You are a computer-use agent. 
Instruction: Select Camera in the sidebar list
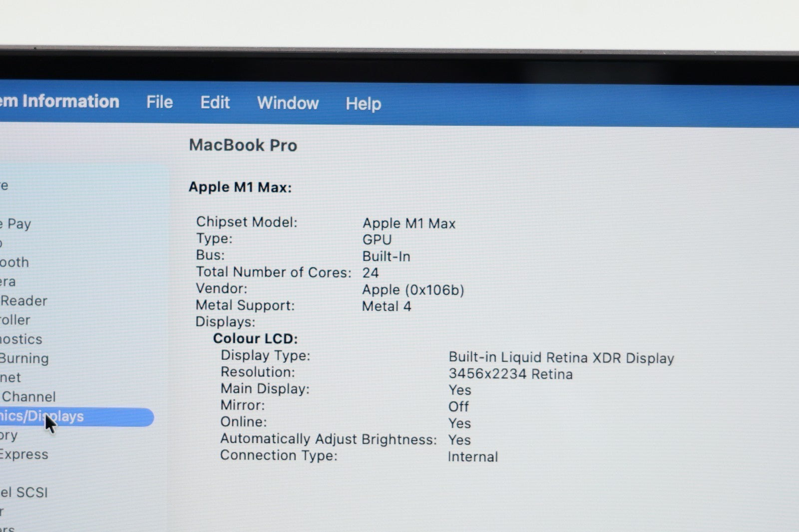point(8,281)
